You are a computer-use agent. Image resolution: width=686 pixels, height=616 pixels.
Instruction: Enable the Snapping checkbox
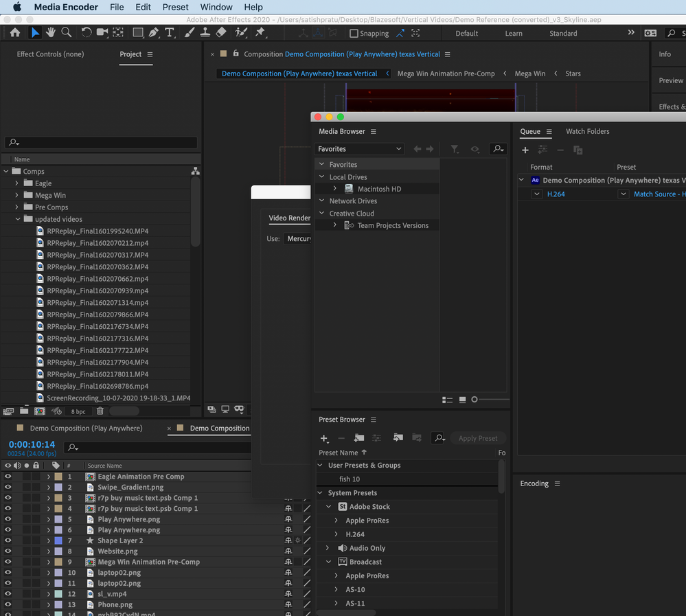[354, 33]
